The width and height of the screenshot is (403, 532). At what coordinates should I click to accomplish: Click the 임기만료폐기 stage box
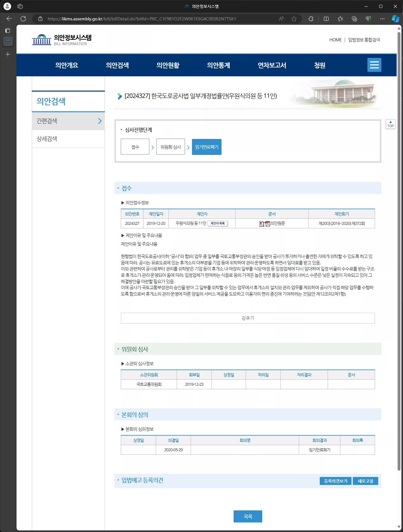coord(207,147)
